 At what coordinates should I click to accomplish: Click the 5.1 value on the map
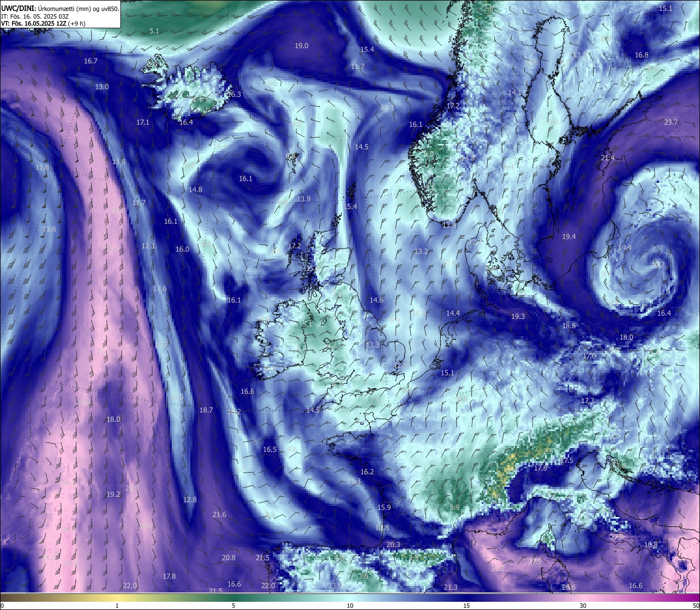click(x=154, y=31)
